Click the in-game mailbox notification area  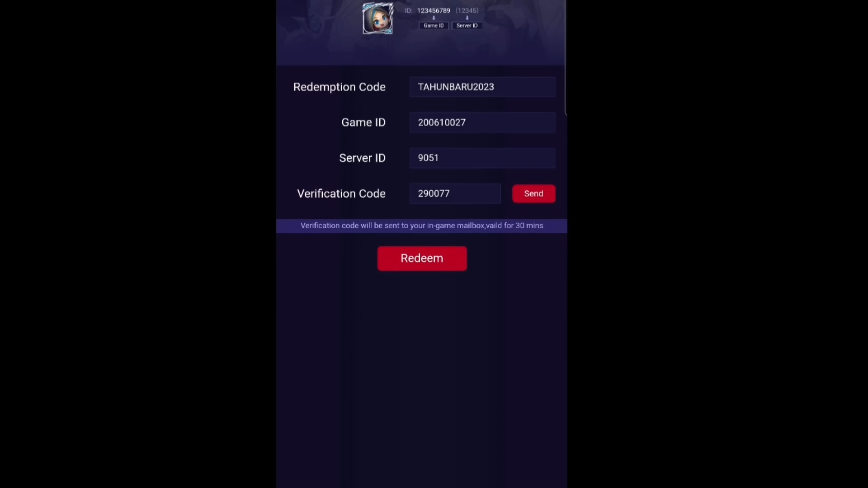coord(422,225)
